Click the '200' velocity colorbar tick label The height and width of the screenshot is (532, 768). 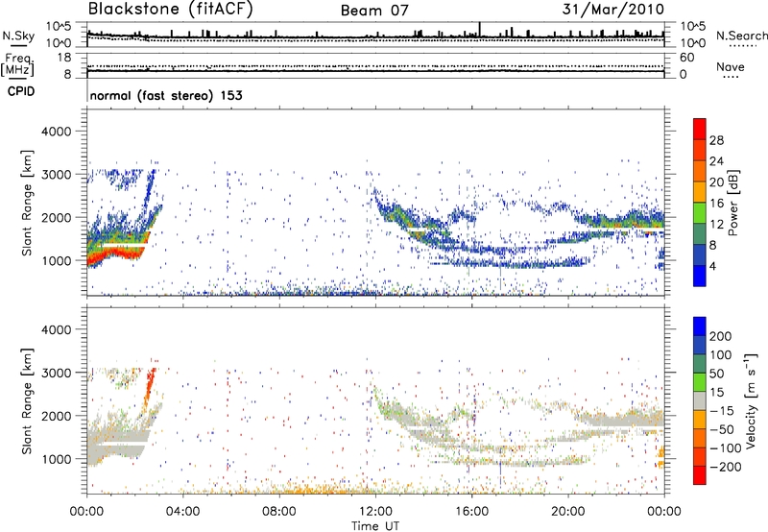[x=721, y=336]
